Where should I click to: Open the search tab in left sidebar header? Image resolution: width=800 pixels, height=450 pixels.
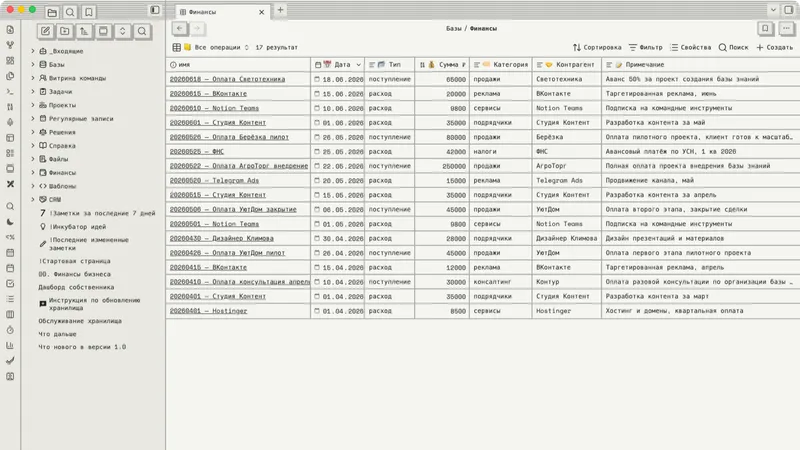coord(70,12)
